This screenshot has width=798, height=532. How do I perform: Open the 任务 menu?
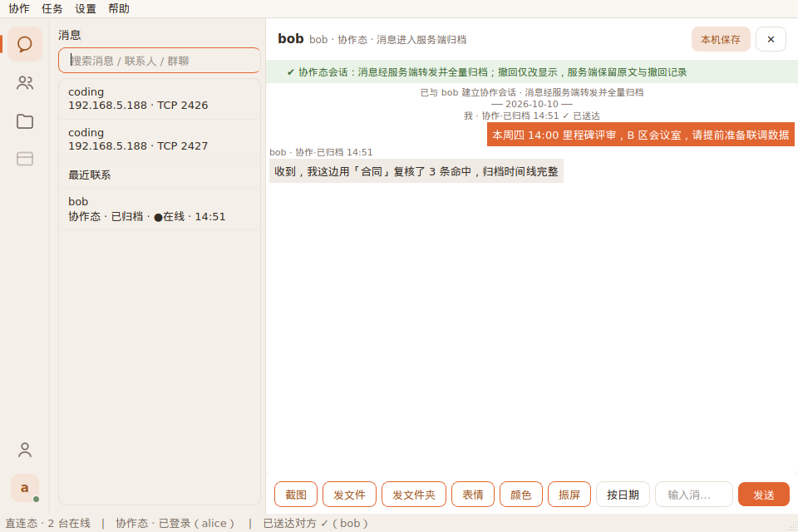point(52,8)
